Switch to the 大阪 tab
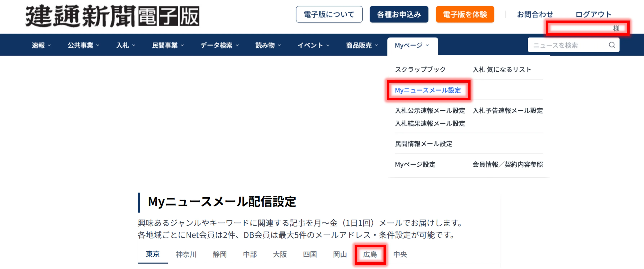This screenshot has width=644, height=269. click(x=280, y=254)
